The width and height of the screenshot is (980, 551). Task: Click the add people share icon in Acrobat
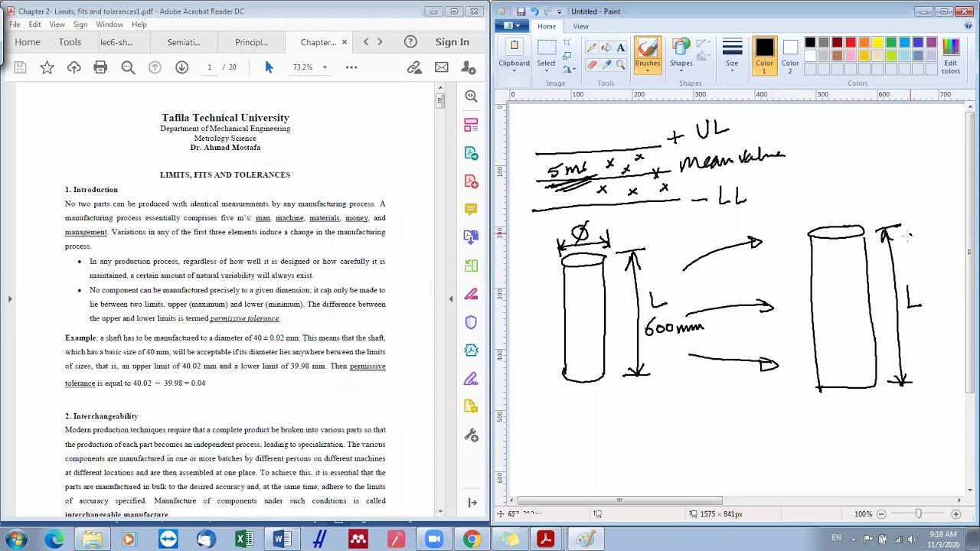469,67
